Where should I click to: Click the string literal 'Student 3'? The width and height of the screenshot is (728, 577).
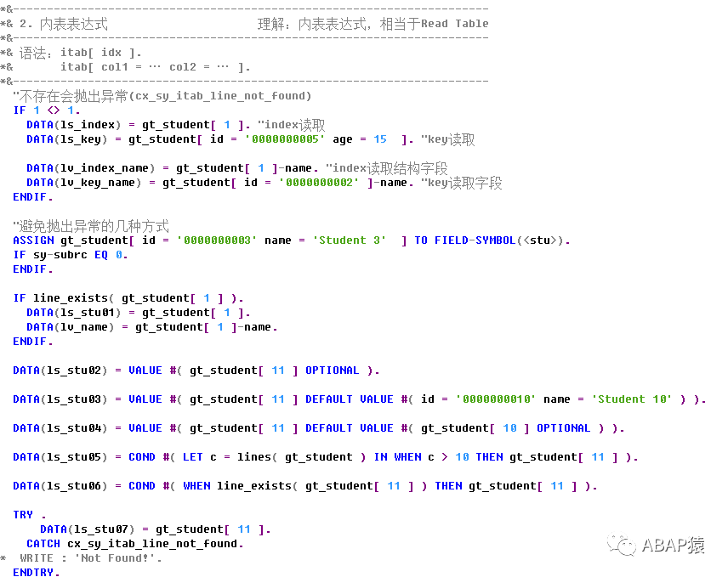[x=350, y=240]
